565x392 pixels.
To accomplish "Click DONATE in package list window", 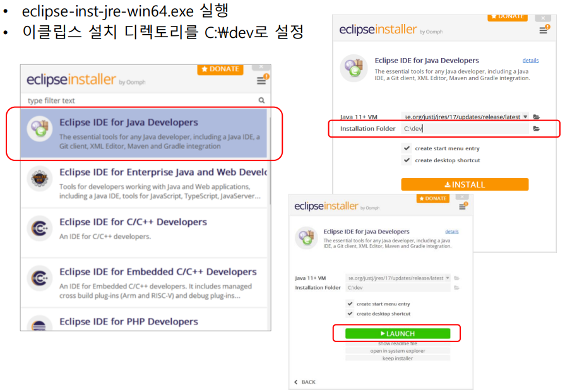I will tap(220, 69).
